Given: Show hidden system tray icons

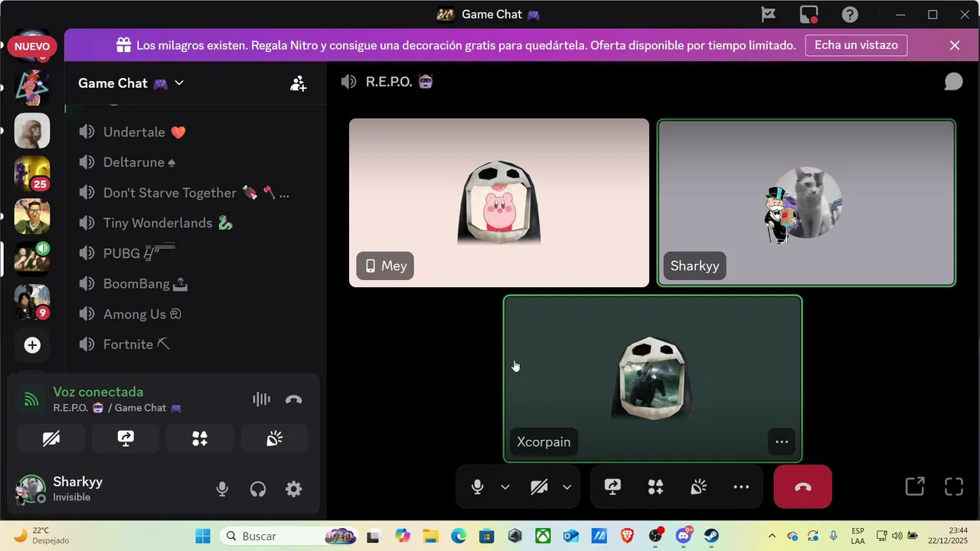Looking at the screenshot, I should tap(772, 536).
